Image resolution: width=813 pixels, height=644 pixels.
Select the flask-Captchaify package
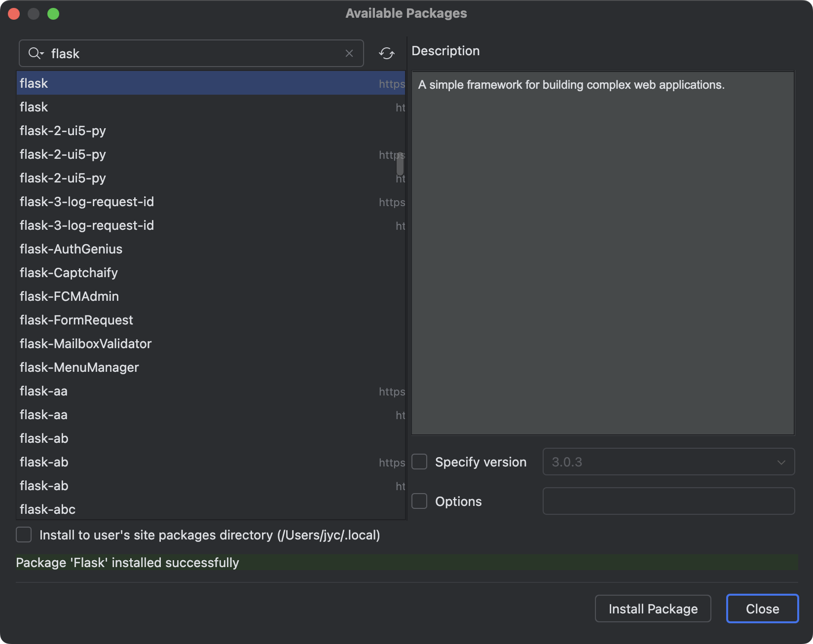pyautogui.click(x=211, y=272)
